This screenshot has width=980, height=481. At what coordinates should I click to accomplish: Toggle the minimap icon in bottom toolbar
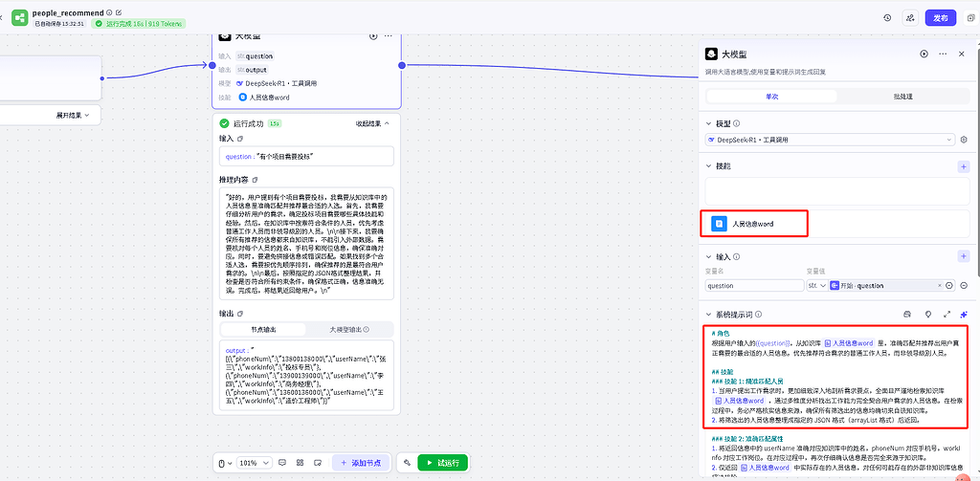[x=318, y=463]
